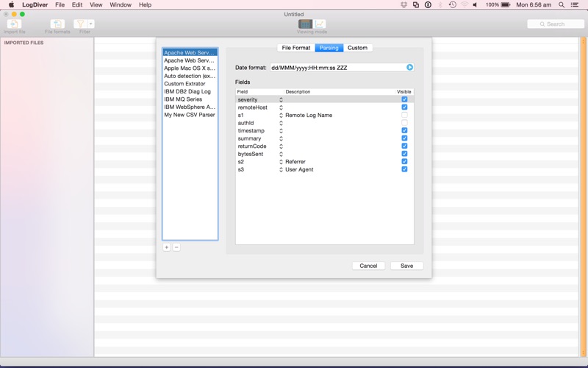
Task: Open the summary field type popup
Action: pos(281,138)
